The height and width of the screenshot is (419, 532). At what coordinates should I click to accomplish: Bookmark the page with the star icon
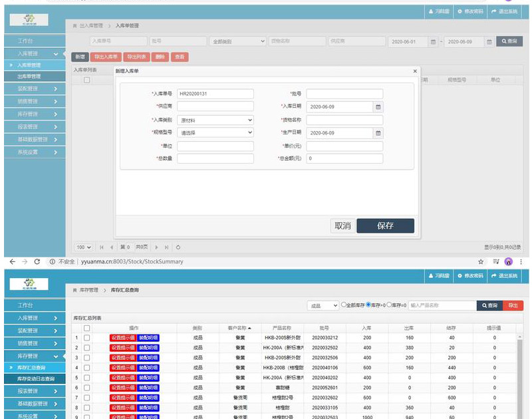point(481,262)
